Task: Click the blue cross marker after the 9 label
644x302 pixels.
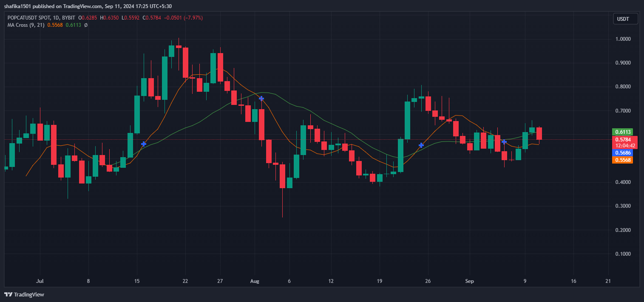Action: pos(504,142)
